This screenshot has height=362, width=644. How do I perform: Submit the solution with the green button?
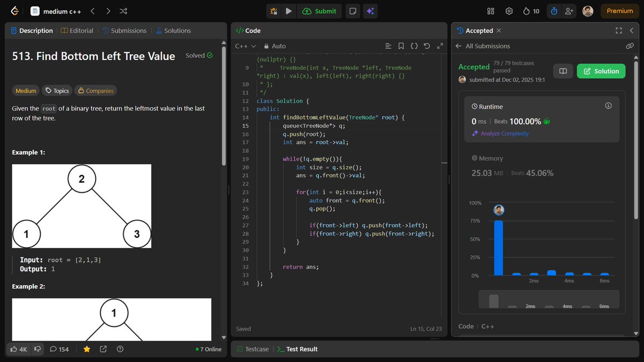(319, 11)
